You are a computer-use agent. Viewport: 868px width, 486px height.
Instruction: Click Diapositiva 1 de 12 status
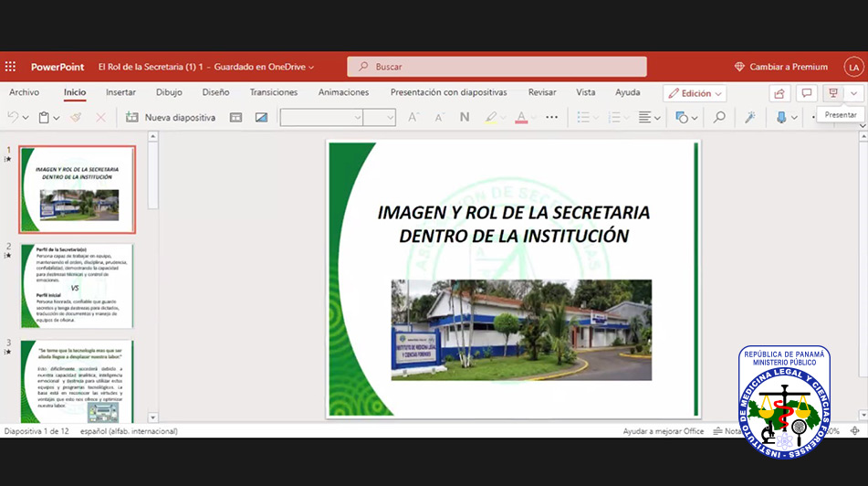(x=37, y=431)
